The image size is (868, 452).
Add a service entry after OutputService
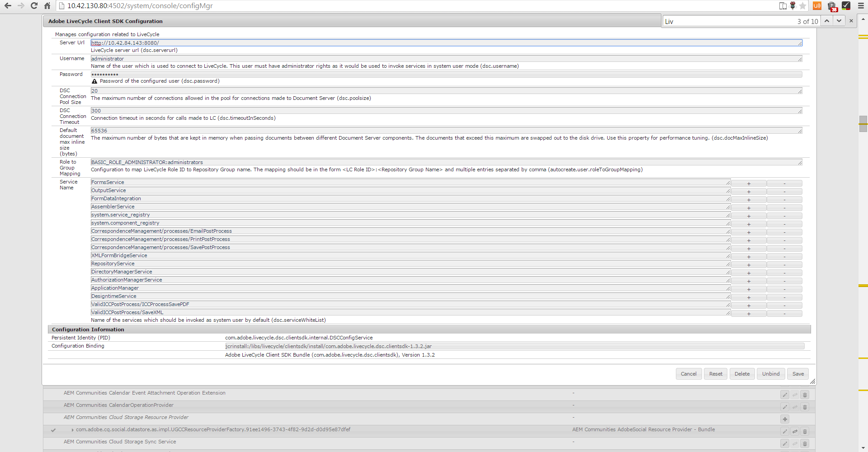pos(749,191)
